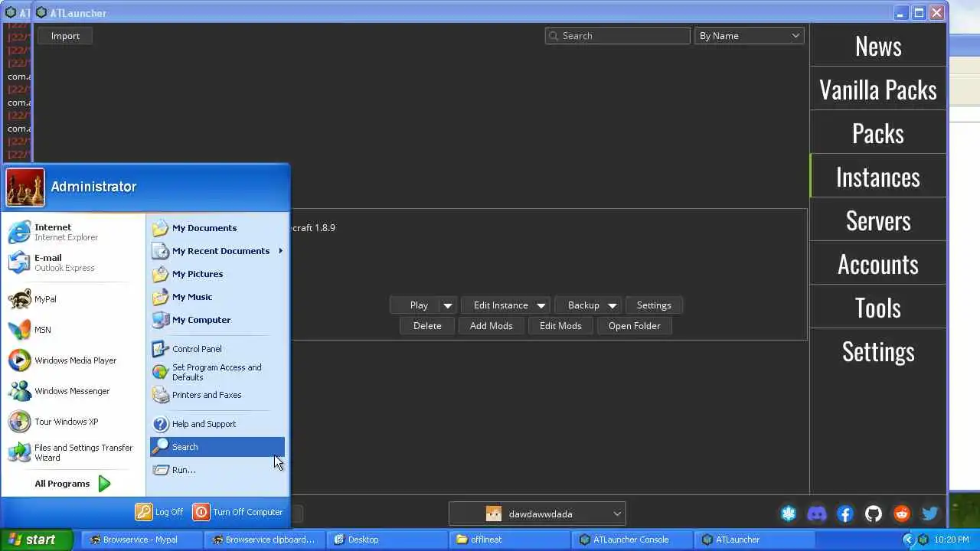The height and width of the screenshot is (551, 980).
Task: Switch to Browservice - Mypal taskbar item
Action: point(141,540)
